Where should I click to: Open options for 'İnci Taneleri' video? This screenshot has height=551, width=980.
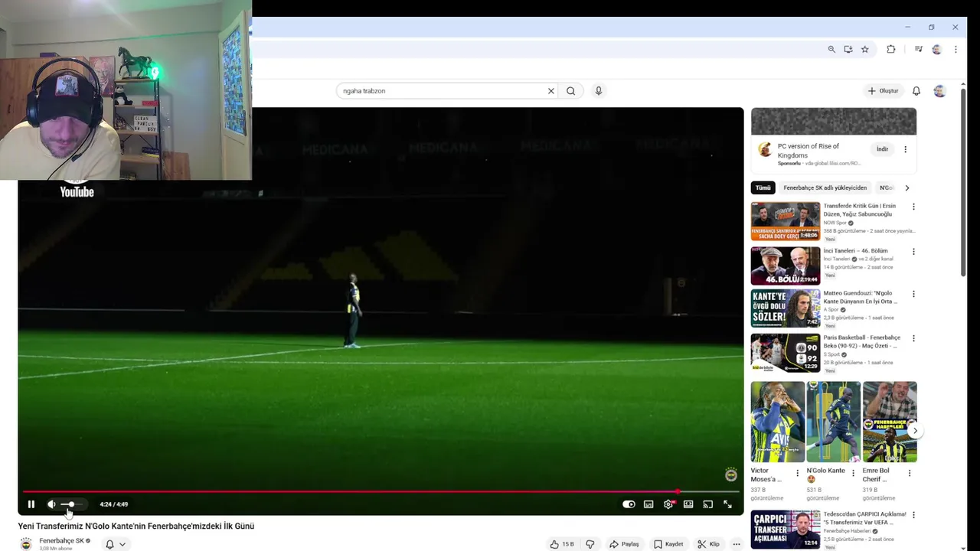(913, 251)
